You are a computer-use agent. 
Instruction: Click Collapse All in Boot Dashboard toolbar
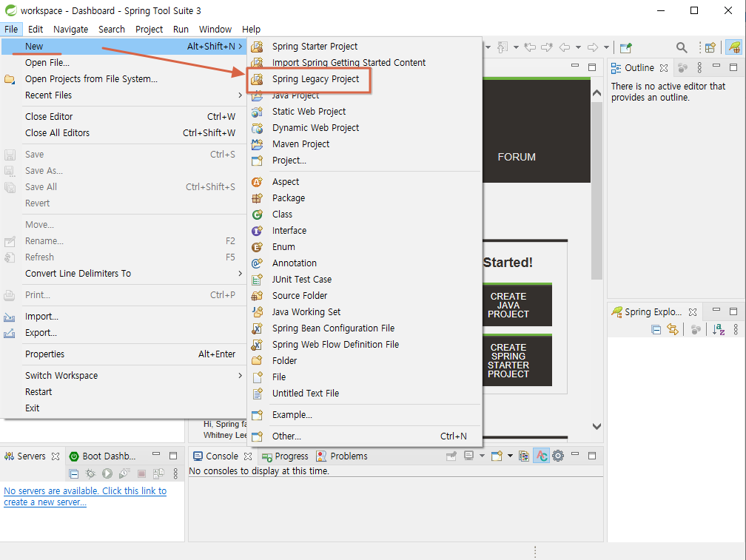74,473
